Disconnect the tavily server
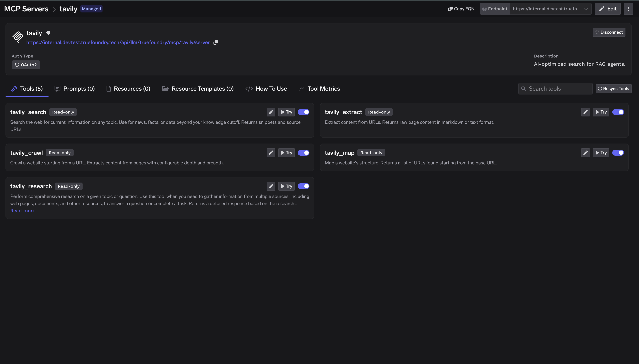 (609, 32)
